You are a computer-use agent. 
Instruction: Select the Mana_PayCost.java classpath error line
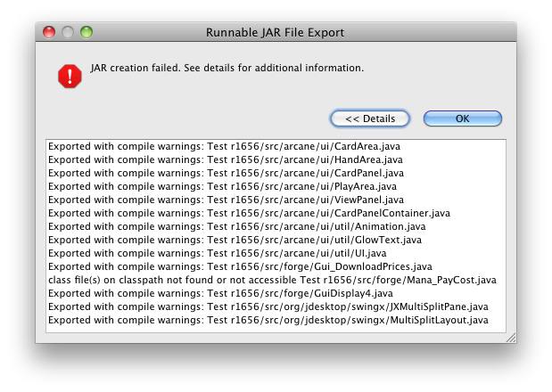click(272, 280)
